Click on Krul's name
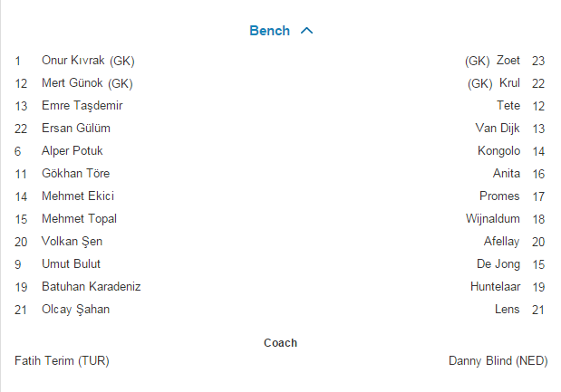This screenshot has height=392, width=561. (x=509, y=83)
